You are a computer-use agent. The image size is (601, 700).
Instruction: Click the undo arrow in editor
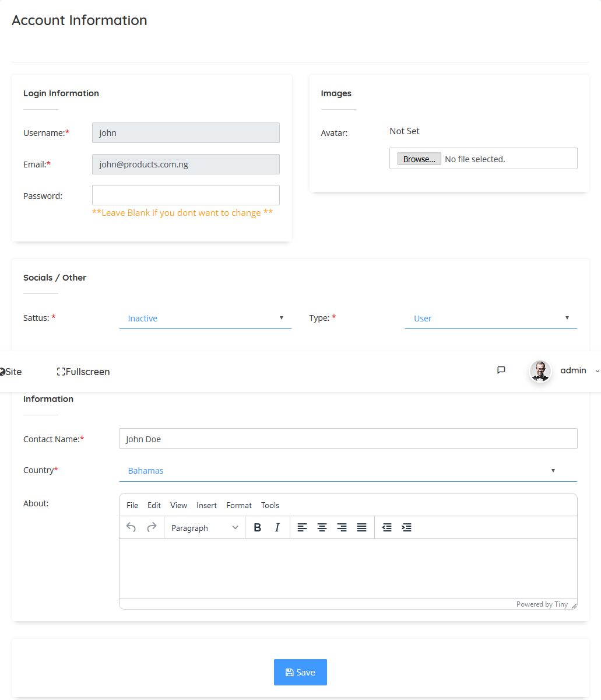[x=131, y=528]
